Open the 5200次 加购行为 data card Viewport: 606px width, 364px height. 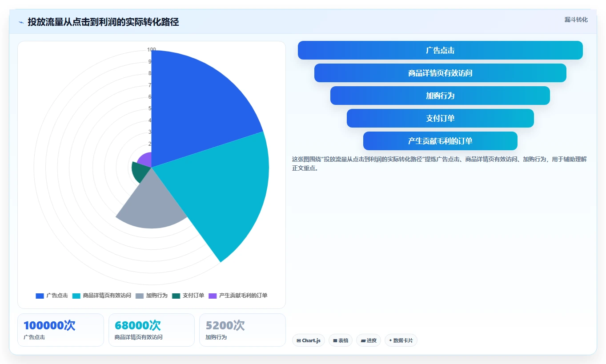[x=242, y=330]
